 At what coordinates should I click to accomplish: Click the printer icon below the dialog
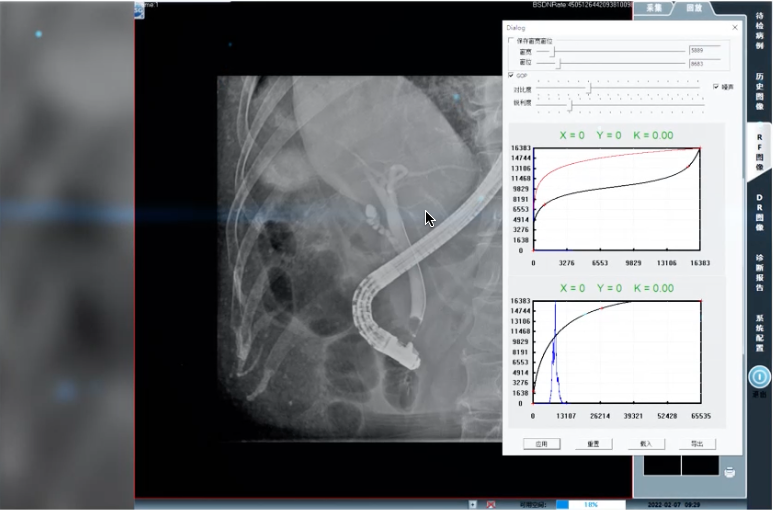click(730, 473)
